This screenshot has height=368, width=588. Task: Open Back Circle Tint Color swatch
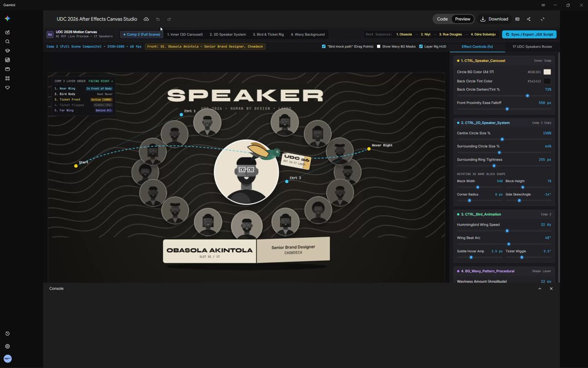[547, 81]
